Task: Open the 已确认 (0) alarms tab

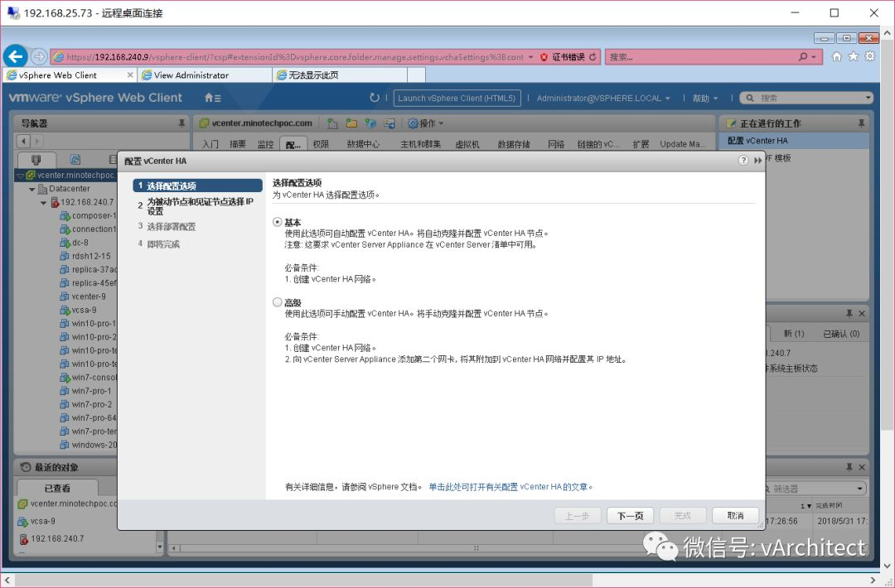Action: click(841, 334)
